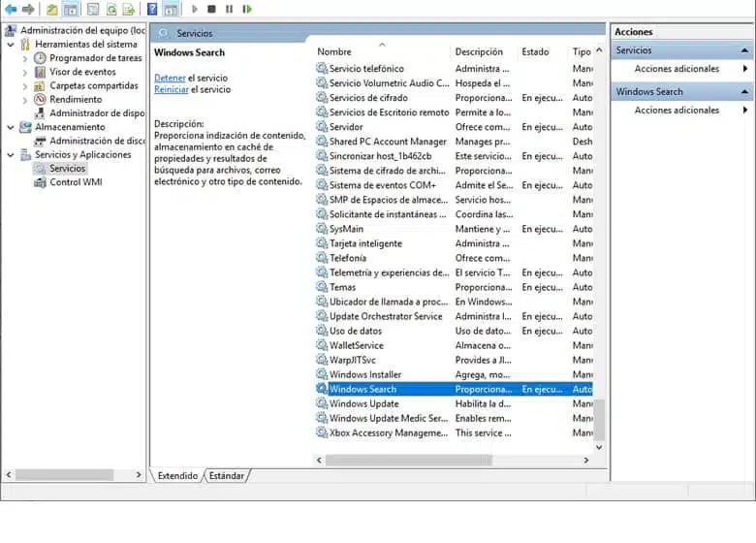
Task: Click tree pane scroll left arrow
Action: pyautogui.click(x=9, y=475)
